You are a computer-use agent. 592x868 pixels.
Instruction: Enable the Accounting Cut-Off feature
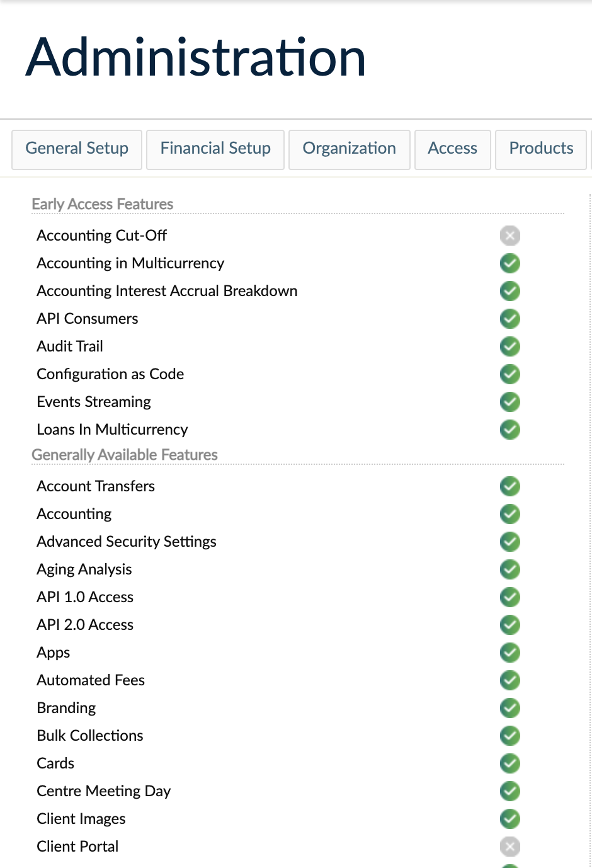(509, 236)
